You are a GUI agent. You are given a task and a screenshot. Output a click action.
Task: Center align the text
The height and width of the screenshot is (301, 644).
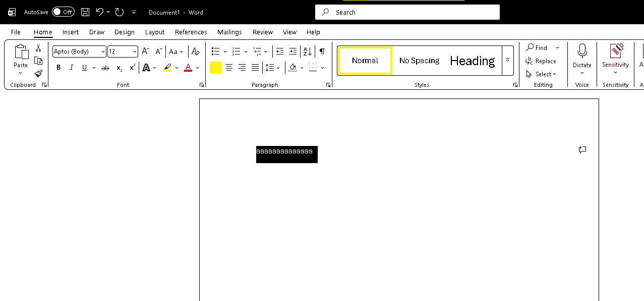click(x=229, y=68)
